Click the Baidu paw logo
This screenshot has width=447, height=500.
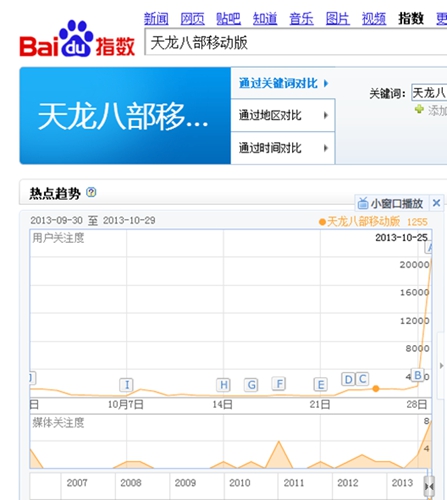76,38
